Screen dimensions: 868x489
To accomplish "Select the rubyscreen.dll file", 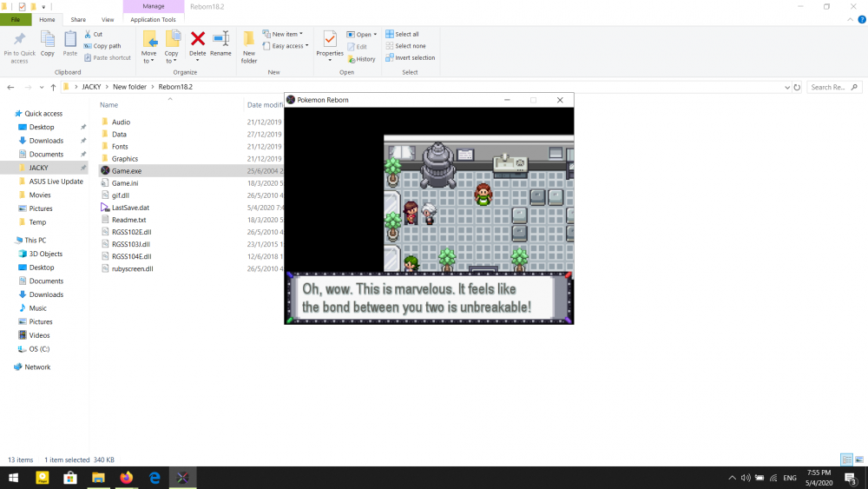I will 132,268.
